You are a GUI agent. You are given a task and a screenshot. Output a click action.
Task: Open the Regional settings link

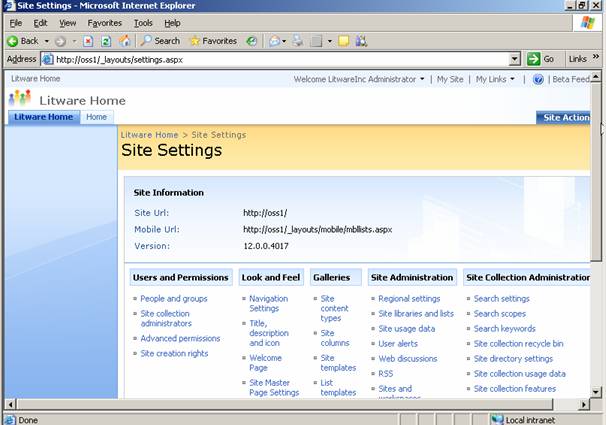409,299
